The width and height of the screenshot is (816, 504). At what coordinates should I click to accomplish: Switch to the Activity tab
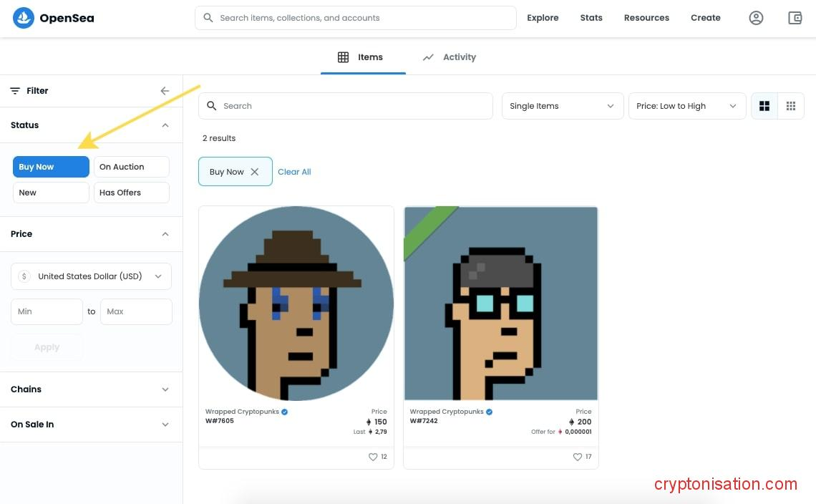[x=450, y=57]
